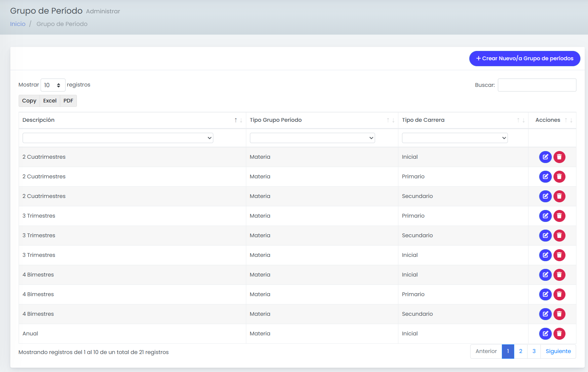Delete the 2 Cuatrimestres Primario row
This screenshot has height=372, width=588.
pos(559,177)
